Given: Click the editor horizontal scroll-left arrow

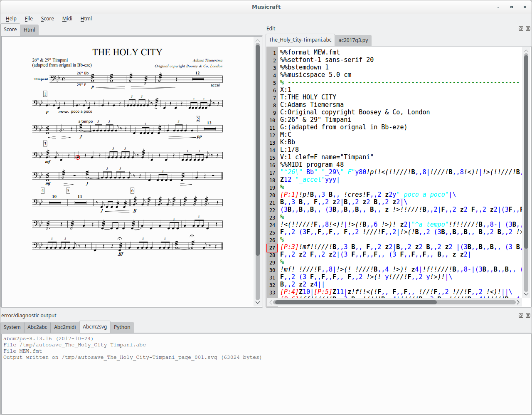Looking at the screenshot, I should point(271,302).
